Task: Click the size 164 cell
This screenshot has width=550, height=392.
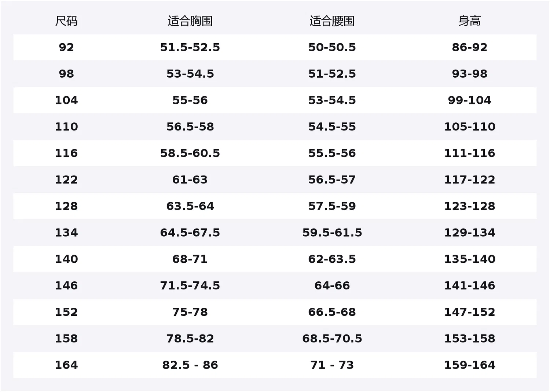Action: 66,365
